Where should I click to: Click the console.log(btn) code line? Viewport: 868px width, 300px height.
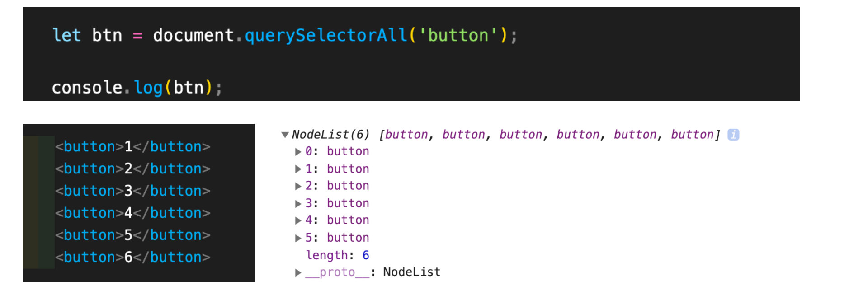pos(137,87)
